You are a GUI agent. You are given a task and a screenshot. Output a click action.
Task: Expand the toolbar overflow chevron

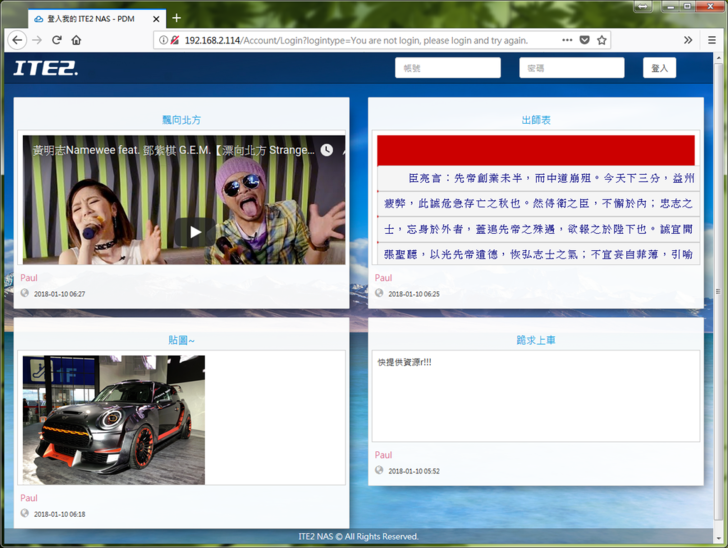pyautogui.click(x=688, y=40)
